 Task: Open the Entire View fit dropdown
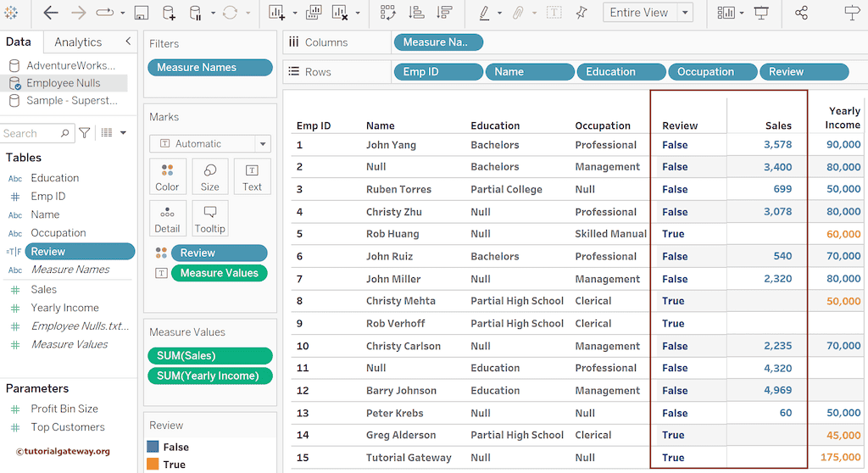coord(685,13)
